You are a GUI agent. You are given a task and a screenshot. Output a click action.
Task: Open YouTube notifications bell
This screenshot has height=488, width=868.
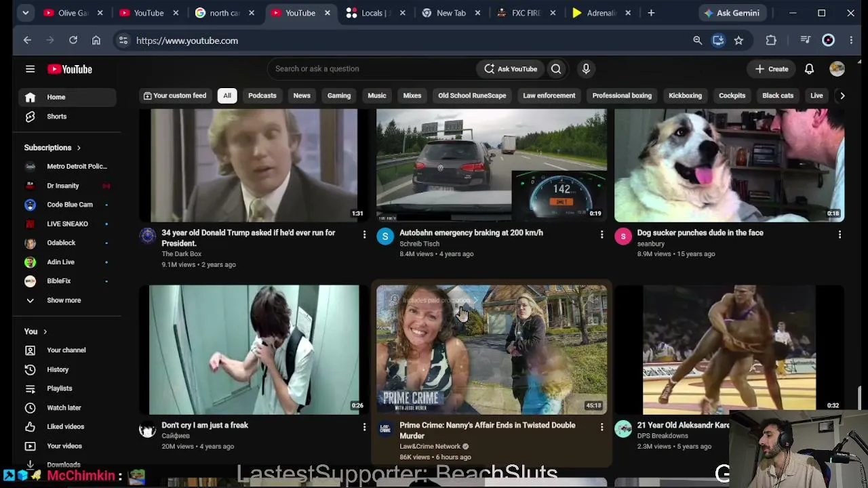point(809,68)
